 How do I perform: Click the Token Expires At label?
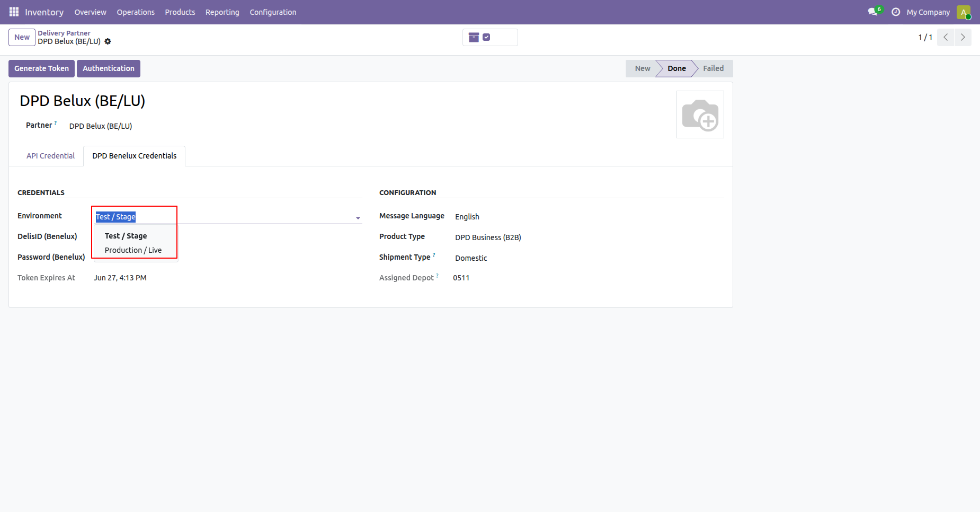click(47, 278)
